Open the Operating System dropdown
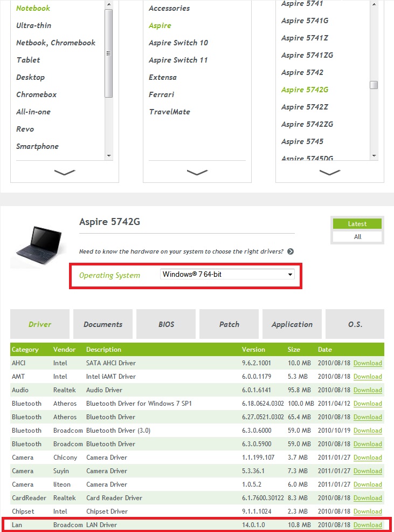394x532 pixels. pos(227,274)
